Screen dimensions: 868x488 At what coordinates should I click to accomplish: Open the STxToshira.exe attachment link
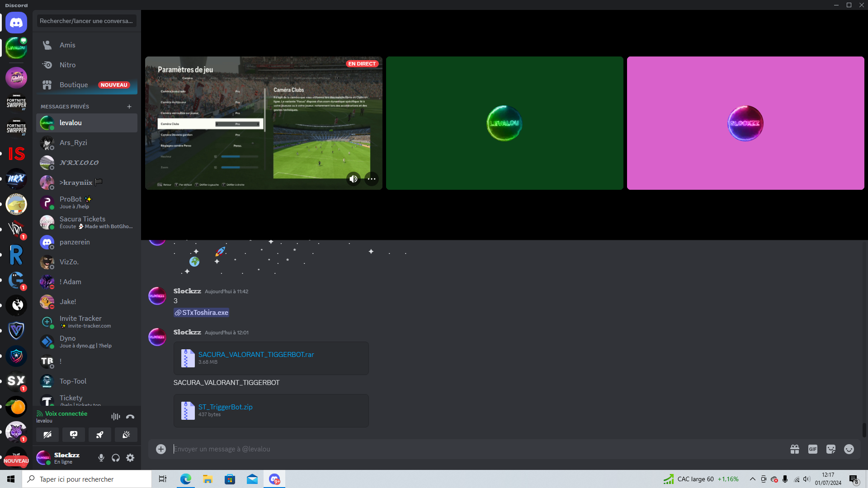click(202, 313)
